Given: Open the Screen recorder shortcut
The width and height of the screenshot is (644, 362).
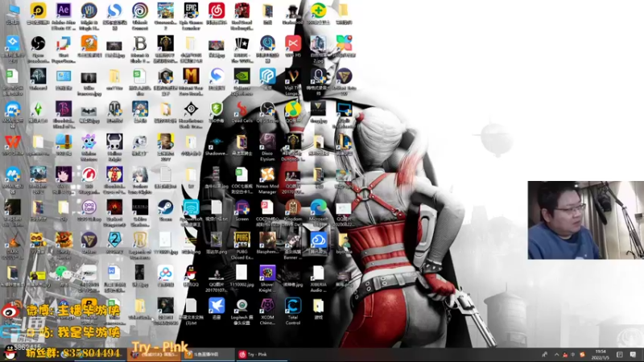Looking at the screenshot, I should point(242,208).
